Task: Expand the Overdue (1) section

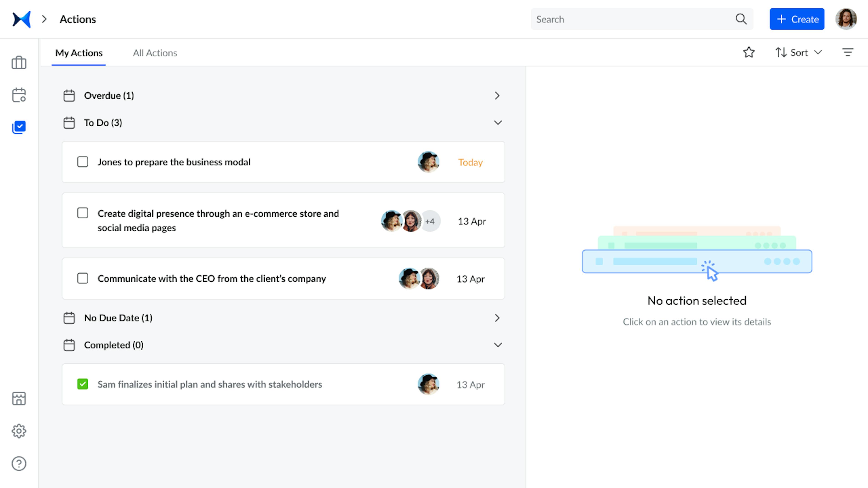Action: pyautogui.click(x=497, y=95)
